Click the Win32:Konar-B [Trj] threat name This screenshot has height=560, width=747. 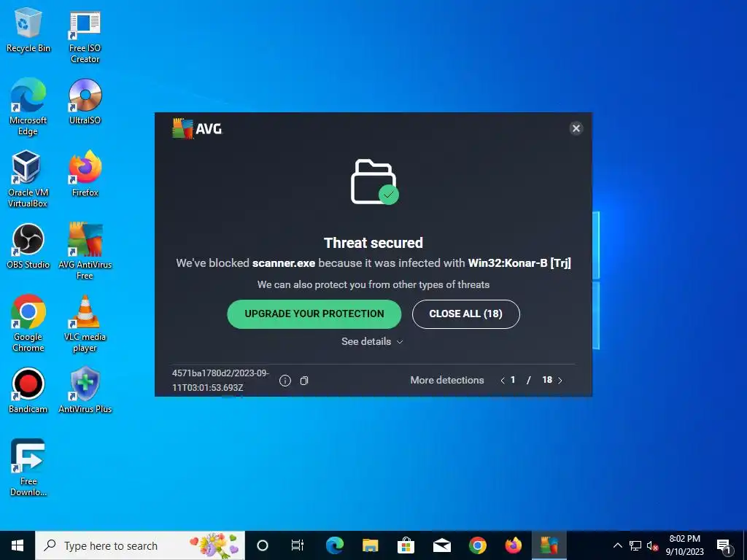click(519, 262)
